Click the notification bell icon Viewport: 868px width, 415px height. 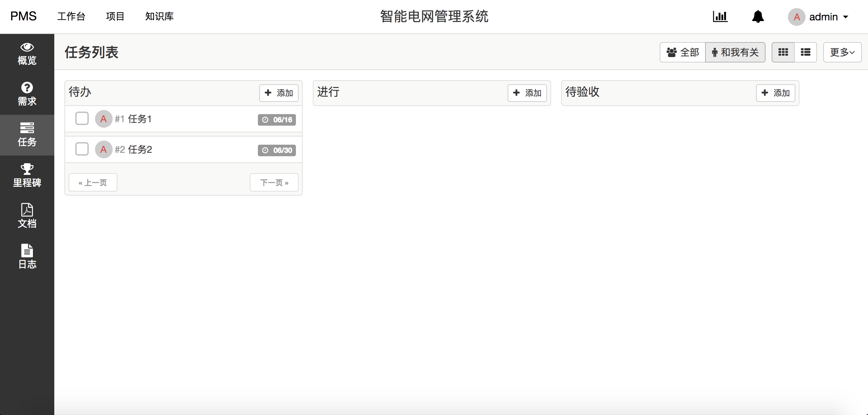pos(758,16)
